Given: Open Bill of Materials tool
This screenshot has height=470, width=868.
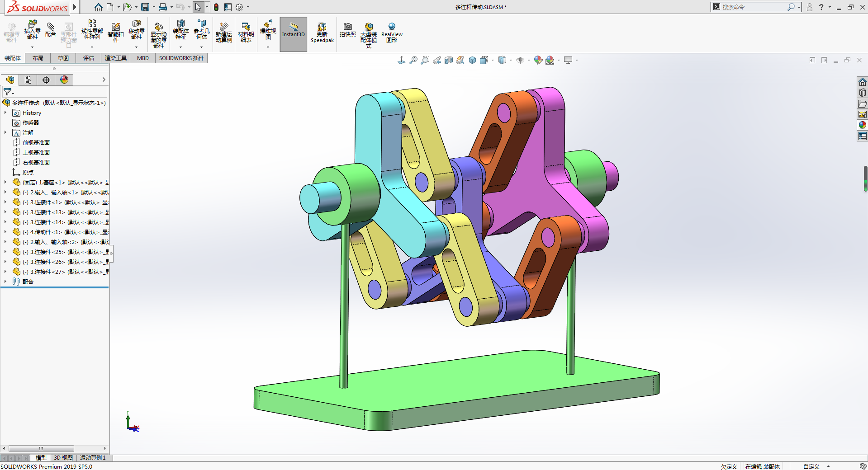Looking at the screenshot, I should pos(246,33).
